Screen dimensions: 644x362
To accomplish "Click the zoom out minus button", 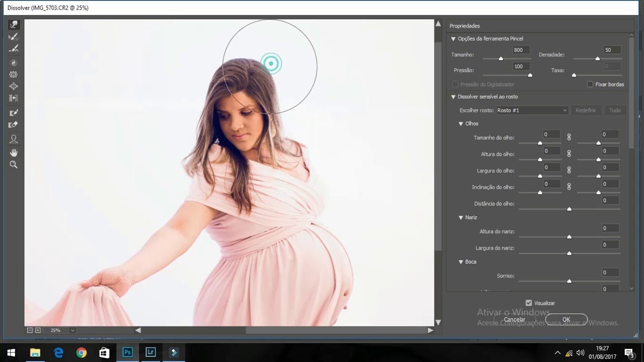I will pyautogui.click(x=30, y=330).
